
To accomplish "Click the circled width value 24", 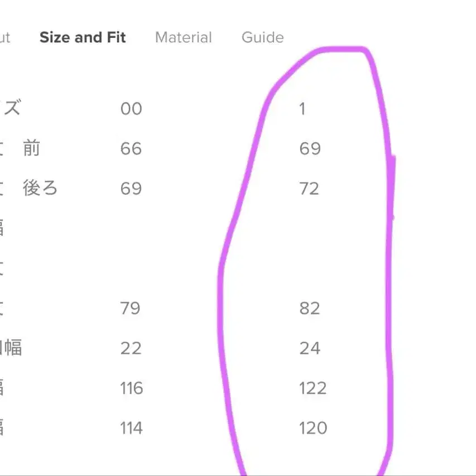I will pos(311,348).
